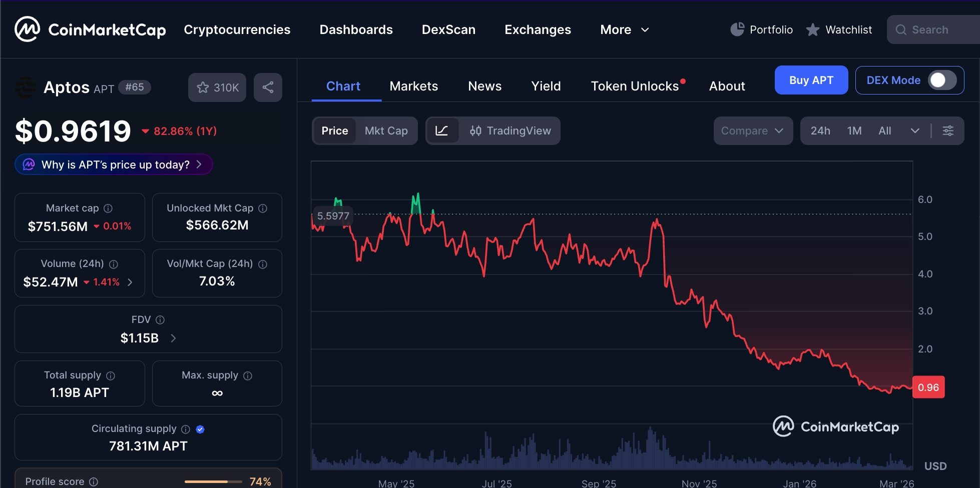
Task: Expand FDV details chevron
Action: coord(173,338)
